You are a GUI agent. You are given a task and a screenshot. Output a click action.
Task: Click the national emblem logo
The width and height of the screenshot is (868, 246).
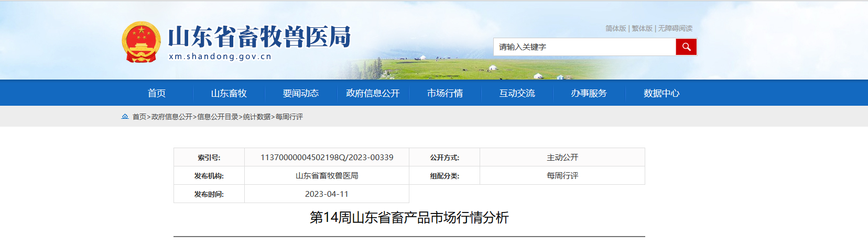[x=141, y=42]
